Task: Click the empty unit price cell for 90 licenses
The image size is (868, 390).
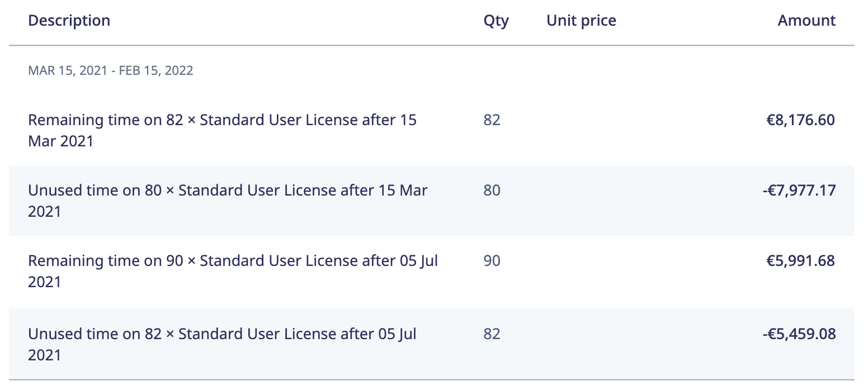Action: coord(615,271)
